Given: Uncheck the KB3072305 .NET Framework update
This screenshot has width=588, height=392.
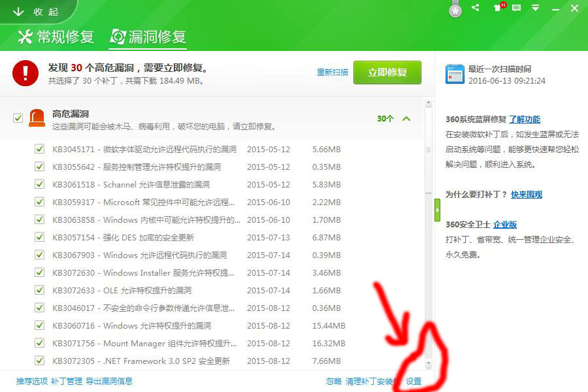Looking at the screenshot, I should tap(41, 361).
